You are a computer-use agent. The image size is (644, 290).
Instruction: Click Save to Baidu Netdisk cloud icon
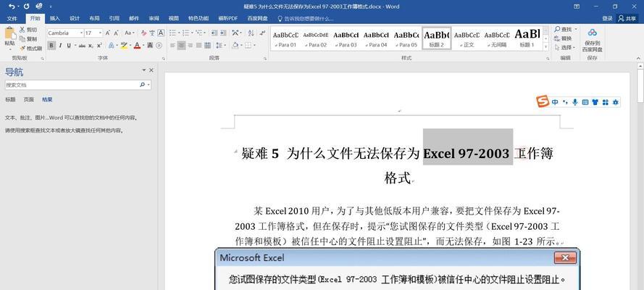[592, 33]
